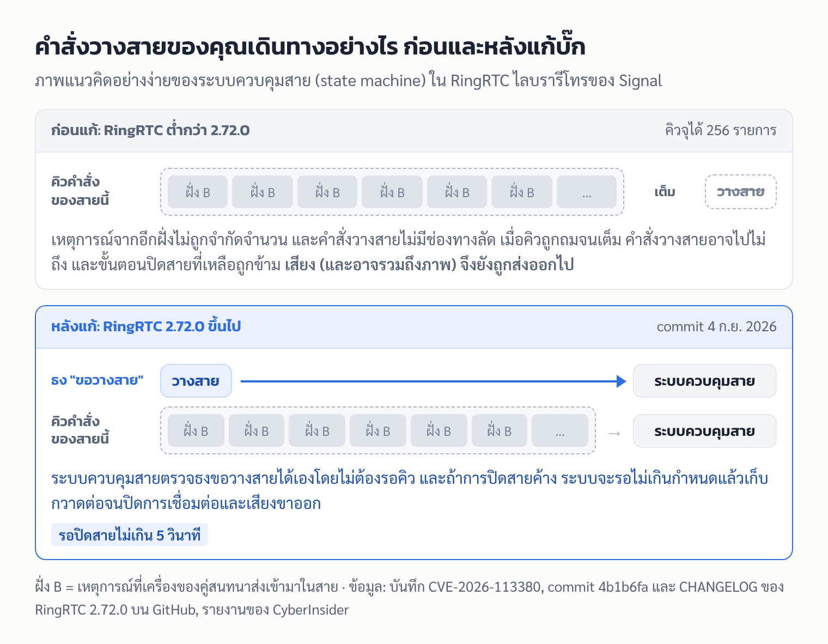The image size is (828, 644).
Task: Click the dashed วางสาย box in the before panel
Action: point(740,192)
